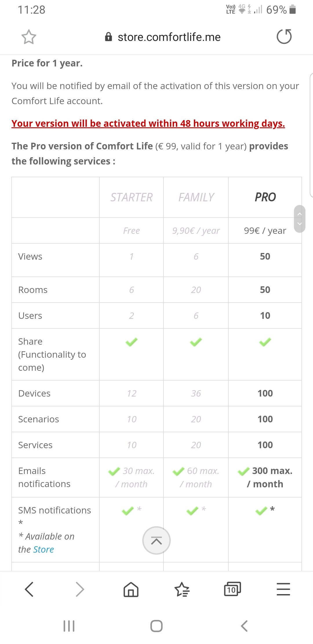Open Android recent apps button
Viewport: 313px width, 644px height.
coord(69,626)
